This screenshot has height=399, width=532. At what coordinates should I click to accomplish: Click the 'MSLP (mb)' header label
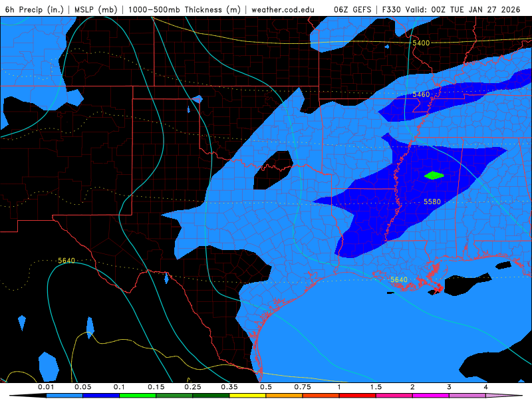click(96, 9)
